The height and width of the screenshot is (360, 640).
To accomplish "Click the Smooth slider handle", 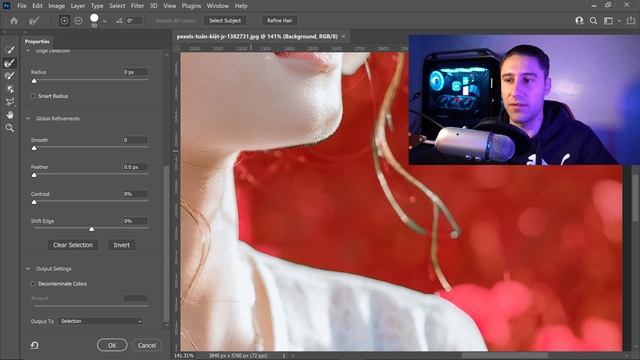I will tap(34, 148).
